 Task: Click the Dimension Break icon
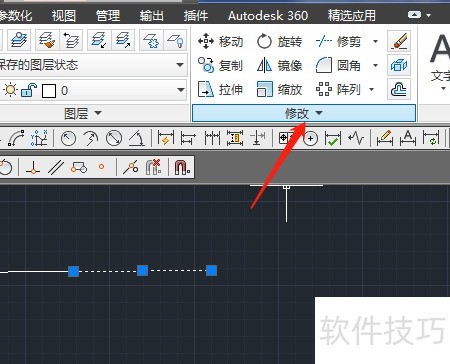pyautogui.click(x=257, y=138)
